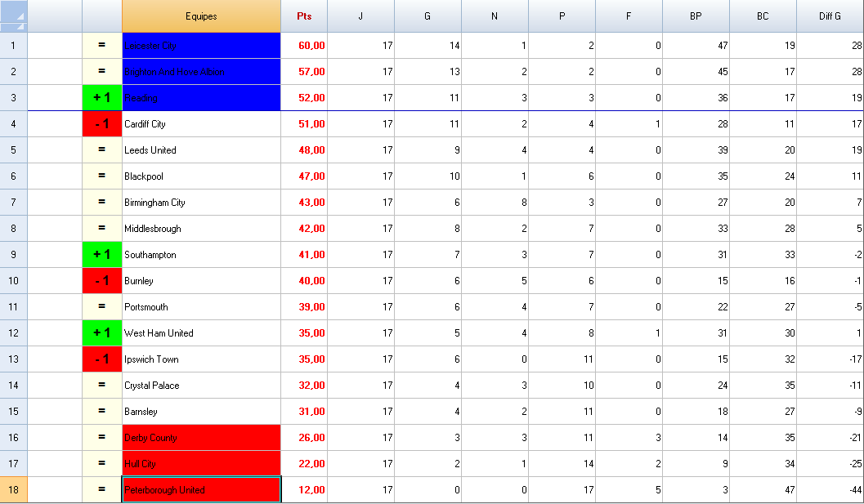Select Peterborough United's 12,00 points cell
Image resolution: width=864 pixels, height=504 pixels.
[x=304, y=489]
